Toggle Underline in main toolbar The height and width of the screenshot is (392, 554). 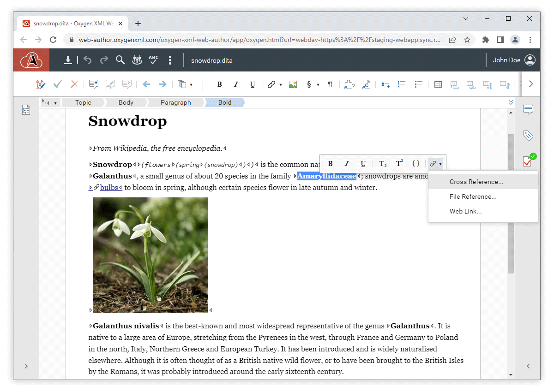click(252, 84)
